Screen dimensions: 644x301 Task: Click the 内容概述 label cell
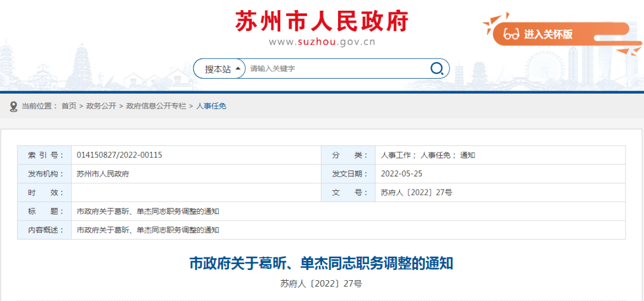click(x=44, y=230)
